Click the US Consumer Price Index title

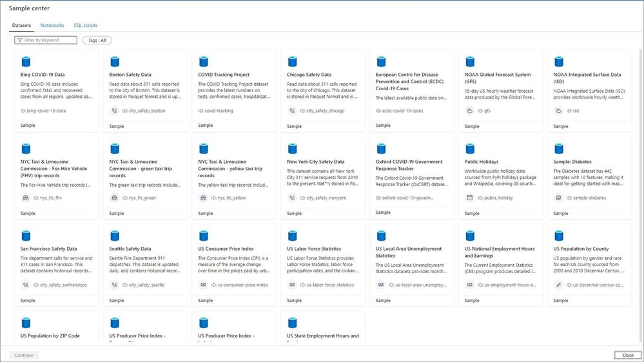(226, 249)
